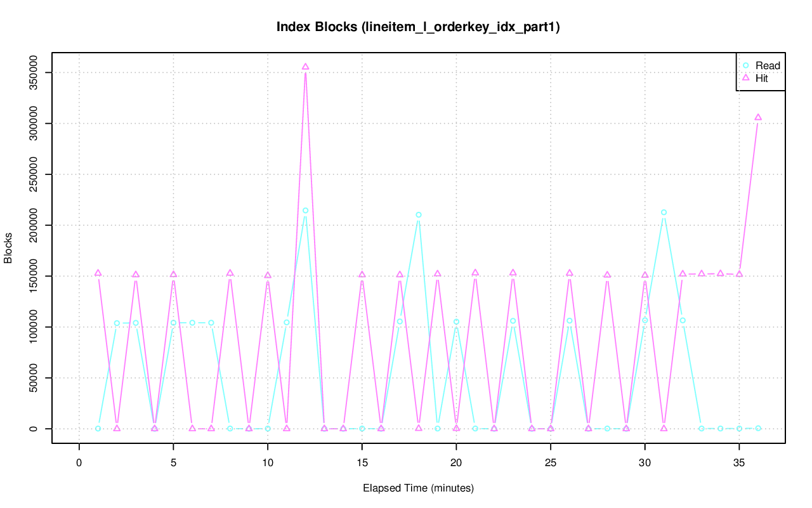Click the 35 tick label on x-axis

point(739,464)
